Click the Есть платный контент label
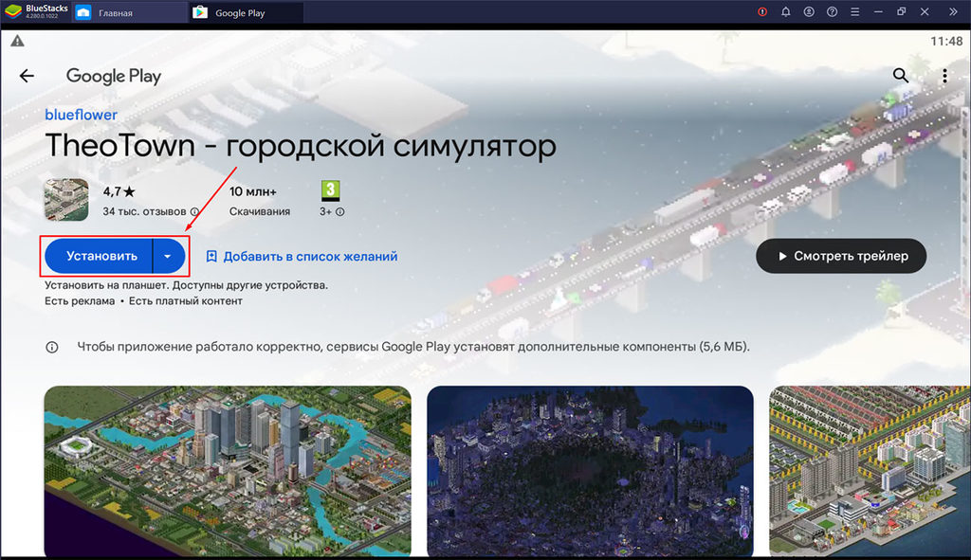Screen dimensions: 971x560 coord(186,301)
